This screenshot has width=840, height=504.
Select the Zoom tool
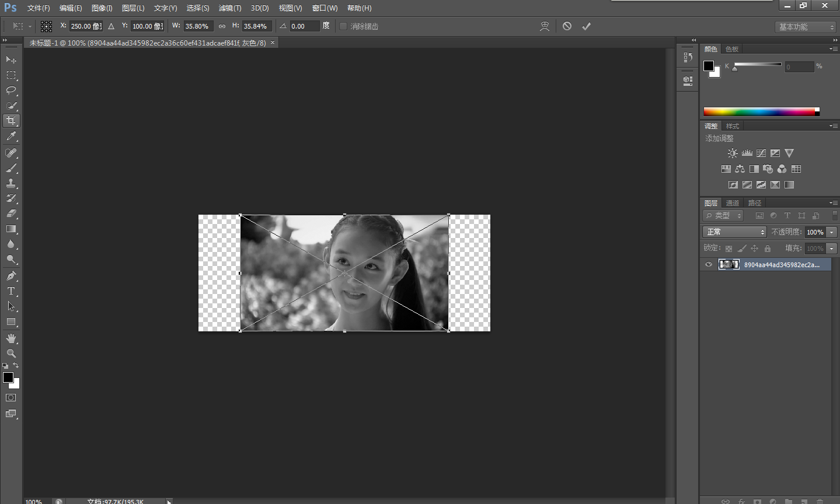pyautogui.click(x=11, y=353)
